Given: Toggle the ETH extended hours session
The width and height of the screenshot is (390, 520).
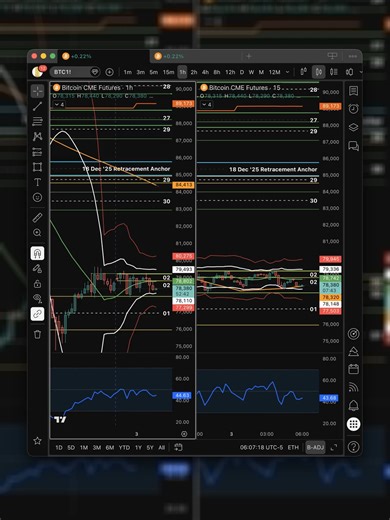Looking at the screenshot, I should tap(293, 447).
